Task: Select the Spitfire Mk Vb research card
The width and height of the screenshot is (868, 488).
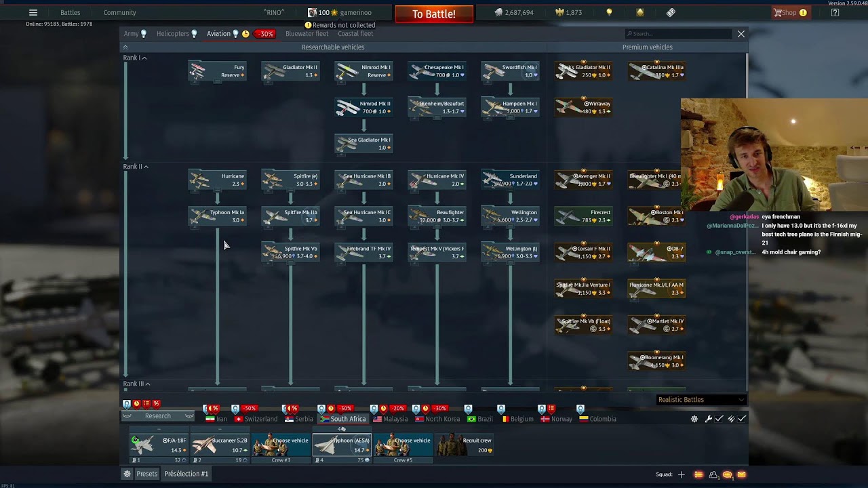Action: coord(290,252)
